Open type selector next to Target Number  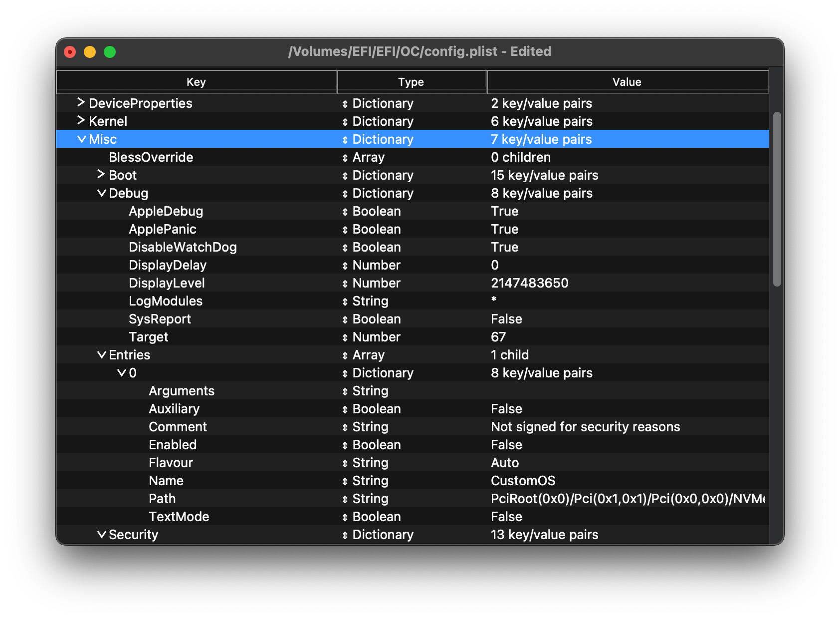(x=345, y=337)
